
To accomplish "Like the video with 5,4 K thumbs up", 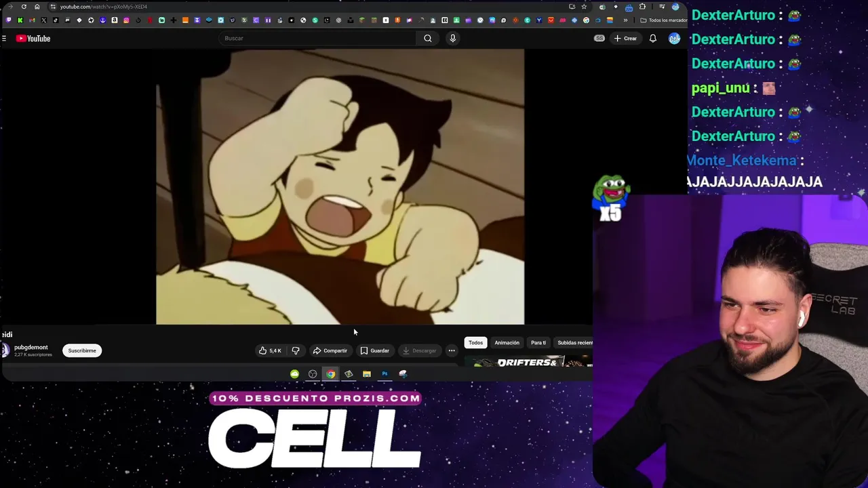I will [270, 350].
